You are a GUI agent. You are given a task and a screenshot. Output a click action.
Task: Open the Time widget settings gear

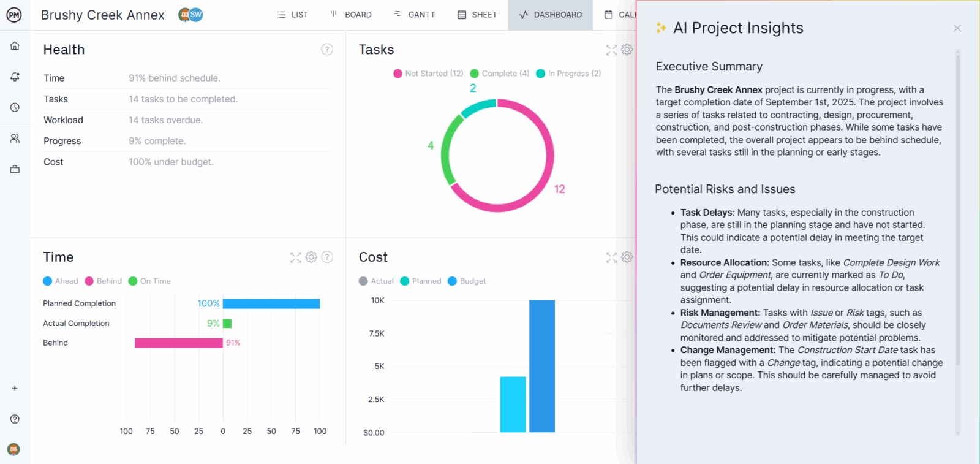(x=311, y=257)
